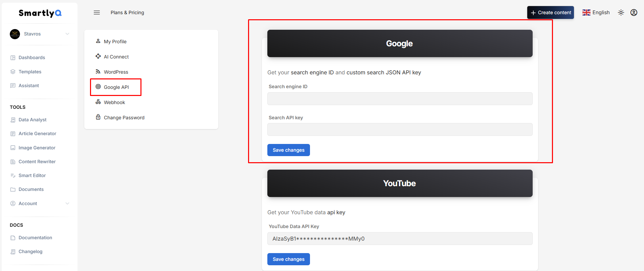
Task: Open the Documentation link
Action: tap(35, 238)
